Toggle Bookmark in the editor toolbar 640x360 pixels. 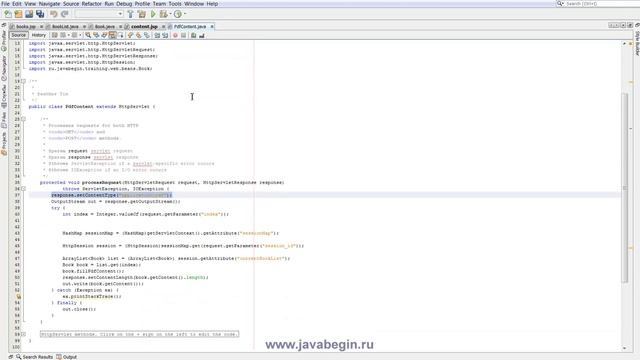[147, 36]
